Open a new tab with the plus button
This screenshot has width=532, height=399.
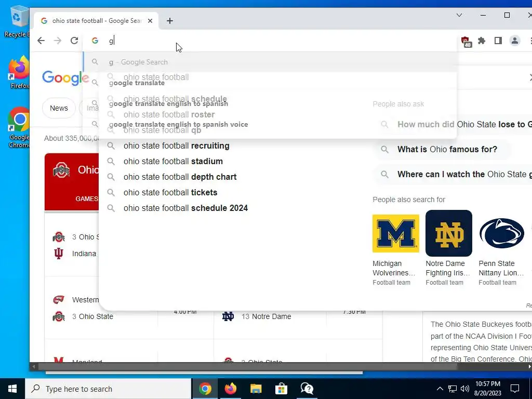170,21
